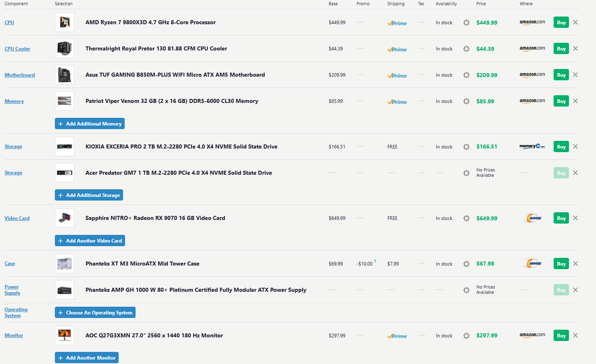
Task: Open the Video Card category link
Action: click(x=17, y=218)
